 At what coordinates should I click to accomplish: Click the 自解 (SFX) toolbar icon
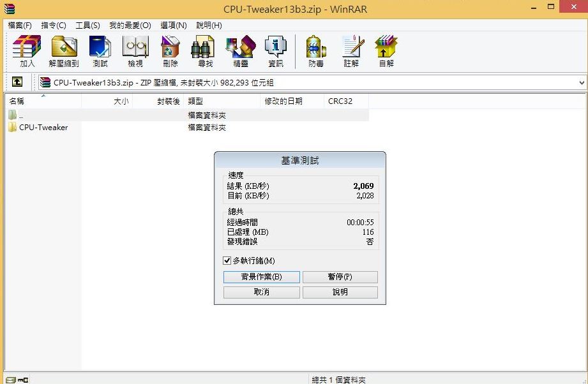click(x=386, y=51)
